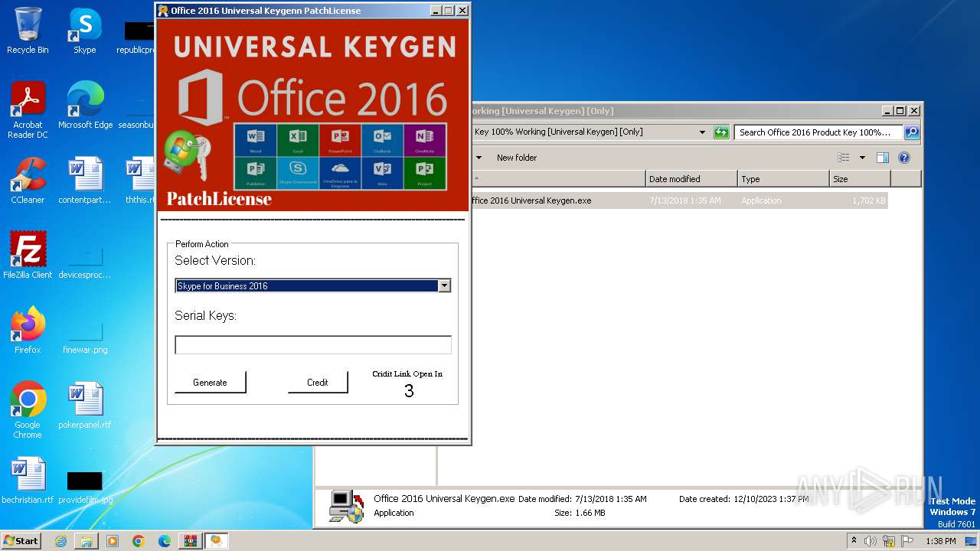Open the Start menu
This screenshot has height=551, width=980.
tap(21, 541)
